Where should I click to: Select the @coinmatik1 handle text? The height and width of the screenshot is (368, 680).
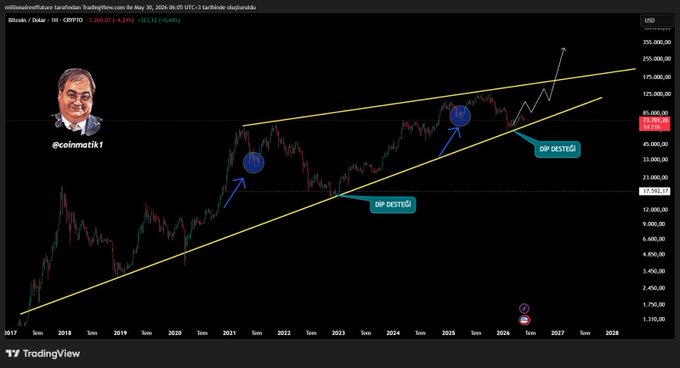78,145
